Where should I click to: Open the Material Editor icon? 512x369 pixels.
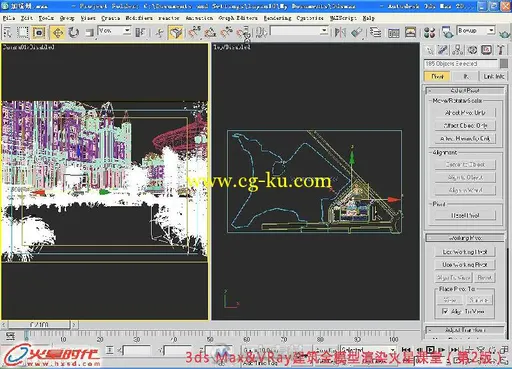[x=429, y=33]
